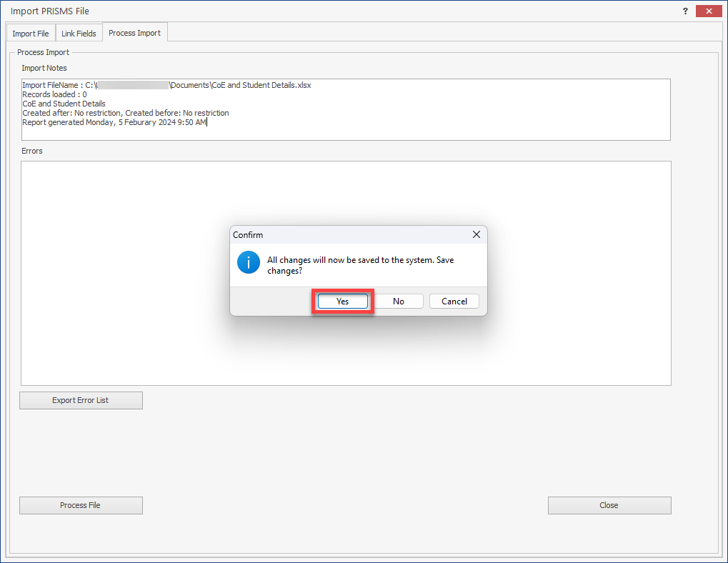
Task: Click the Process File button
Action: (x=81, y=505)
